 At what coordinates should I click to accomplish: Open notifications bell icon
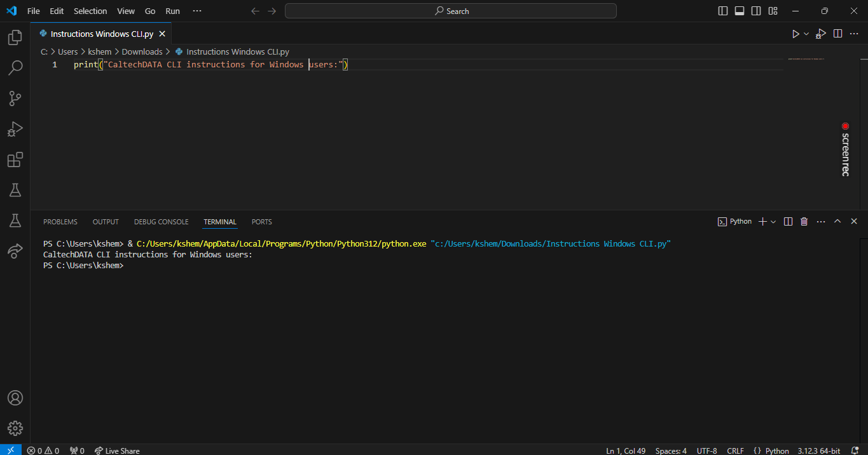point(854,451)
